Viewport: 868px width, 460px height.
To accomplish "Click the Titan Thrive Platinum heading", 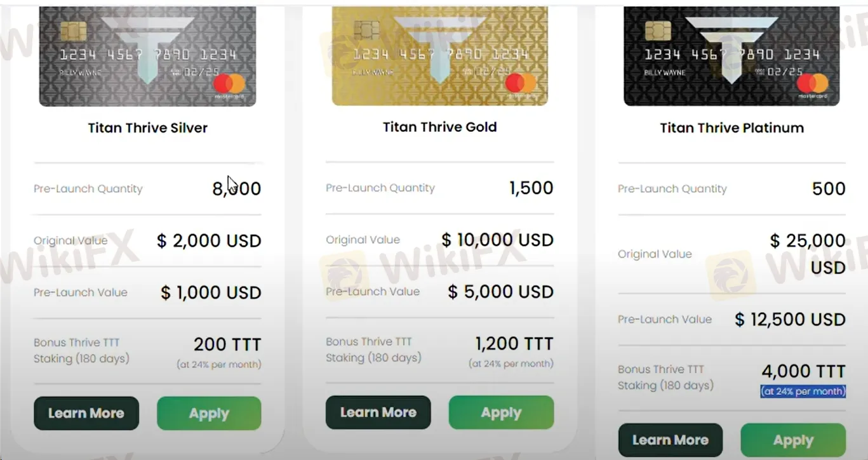I will pyautogui.click(x=731, y=128).
